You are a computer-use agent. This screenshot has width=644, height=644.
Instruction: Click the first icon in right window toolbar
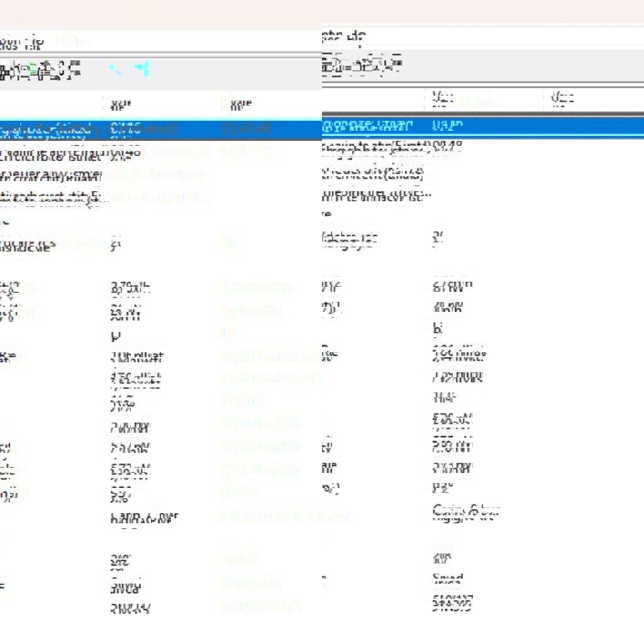[x=327, y=65]
